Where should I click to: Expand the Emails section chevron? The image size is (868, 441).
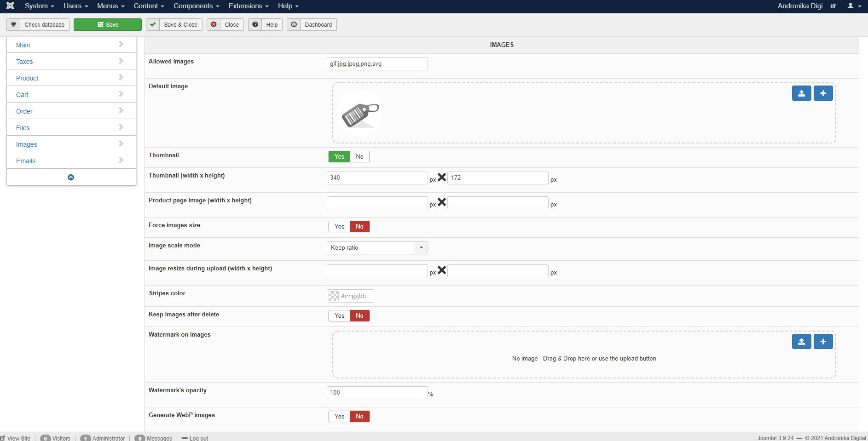[x=121, y=160]
